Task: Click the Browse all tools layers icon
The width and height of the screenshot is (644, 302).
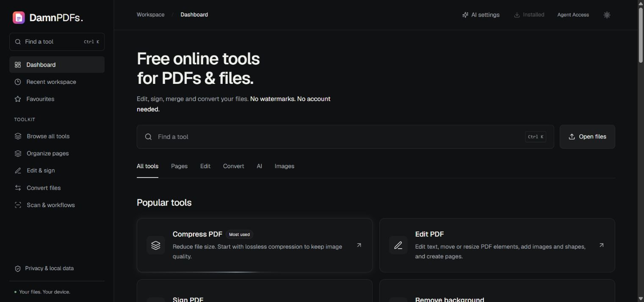Action: (18, 136)
